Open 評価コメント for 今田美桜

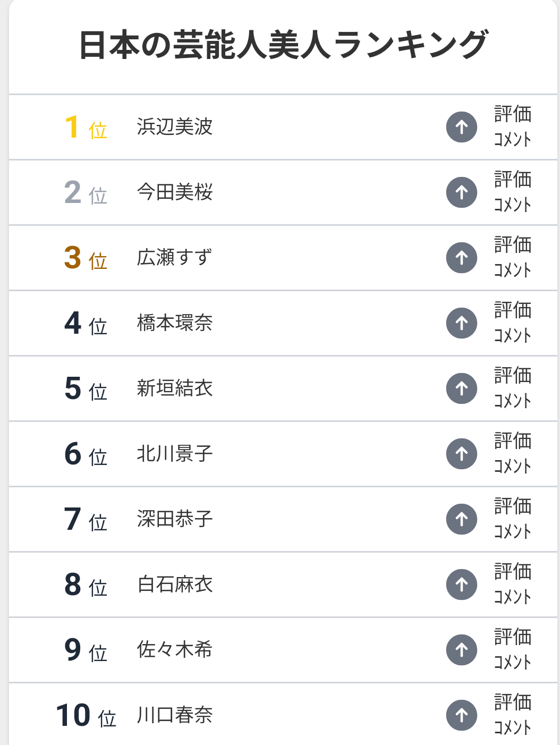[x=513, y=192]
